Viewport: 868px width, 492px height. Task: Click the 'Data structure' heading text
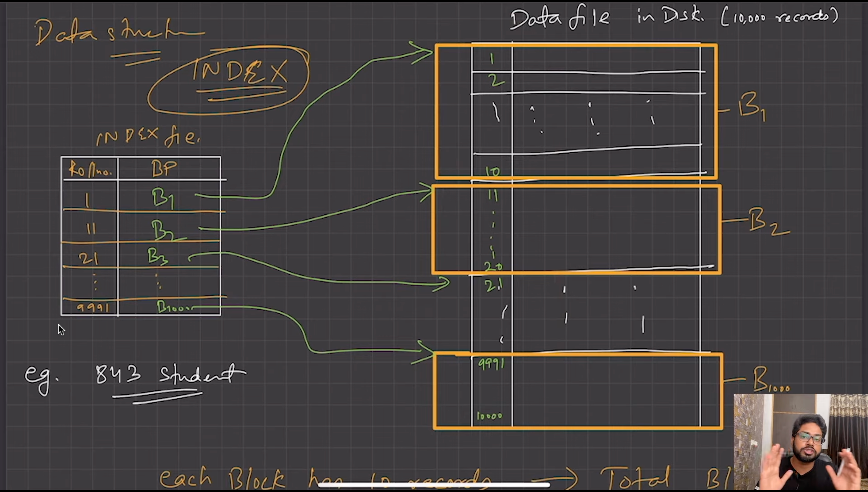click(119, 33)
